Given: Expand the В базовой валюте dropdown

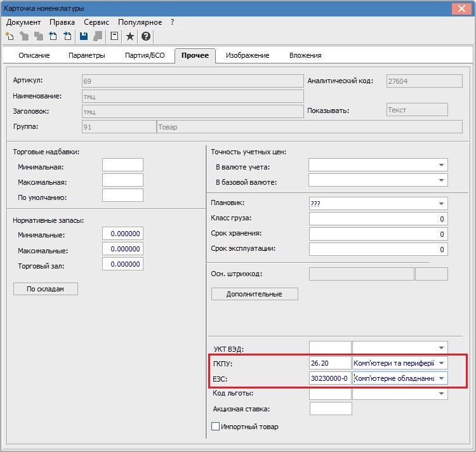Looking at the screenshot, I should (441, 180).
